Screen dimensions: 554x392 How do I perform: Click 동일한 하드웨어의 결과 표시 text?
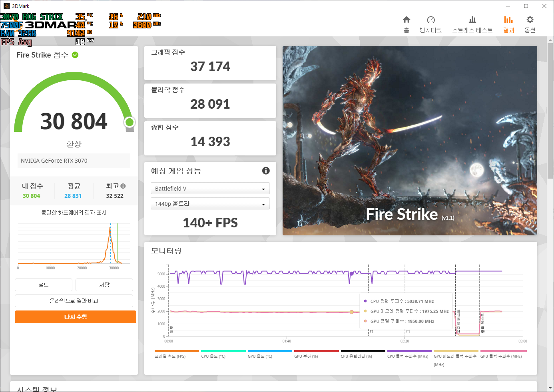point(74,213)
